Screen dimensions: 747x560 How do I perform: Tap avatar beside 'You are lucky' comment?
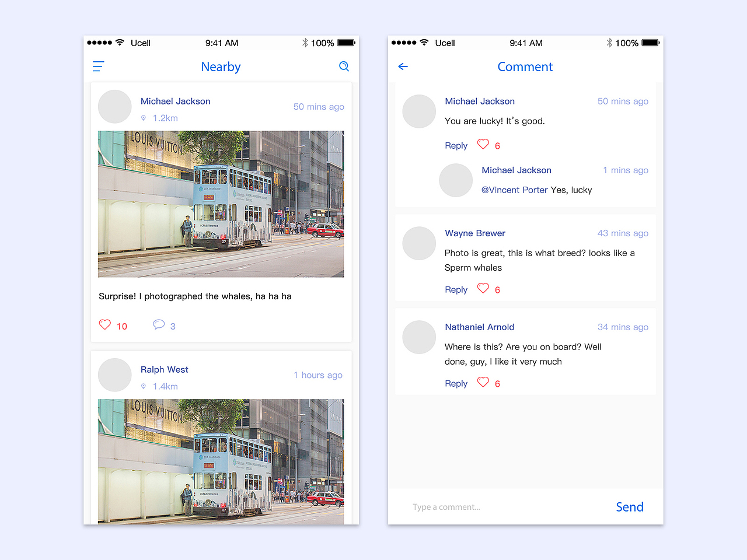419,111
